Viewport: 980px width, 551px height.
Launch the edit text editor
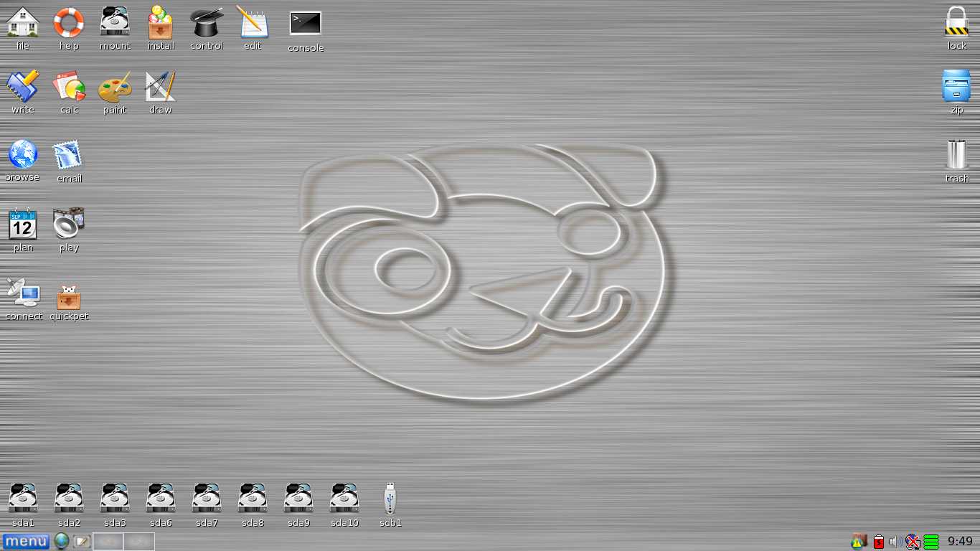[x=253, y=22]
